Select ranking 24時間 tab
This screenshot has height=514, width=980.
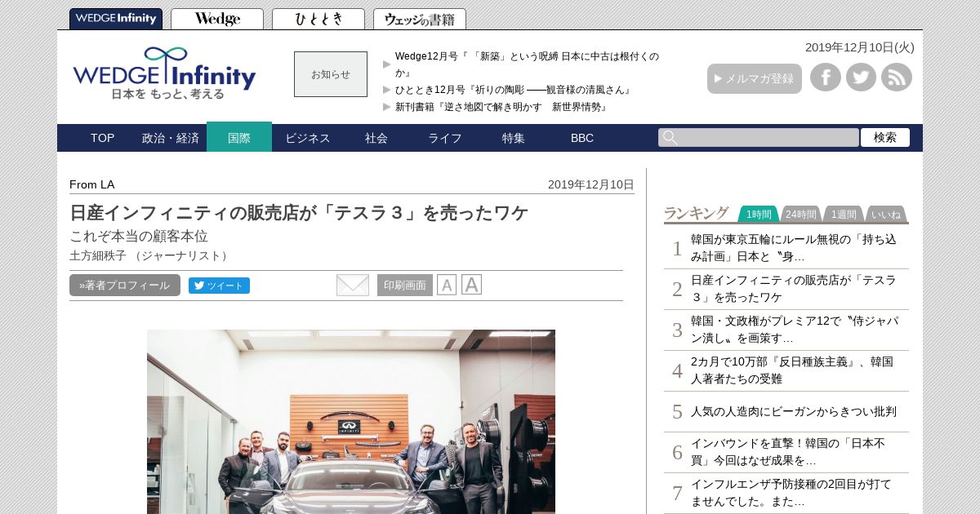(801, 214)
